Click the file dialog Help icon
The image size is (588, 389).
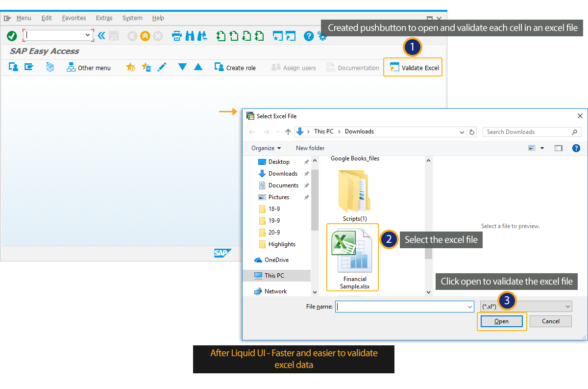point(576,148)
